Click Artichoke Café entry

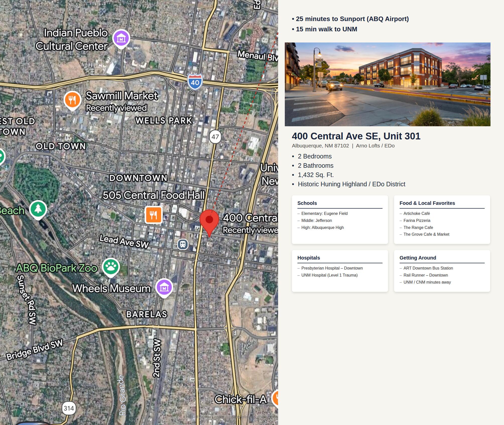(417, 213)
